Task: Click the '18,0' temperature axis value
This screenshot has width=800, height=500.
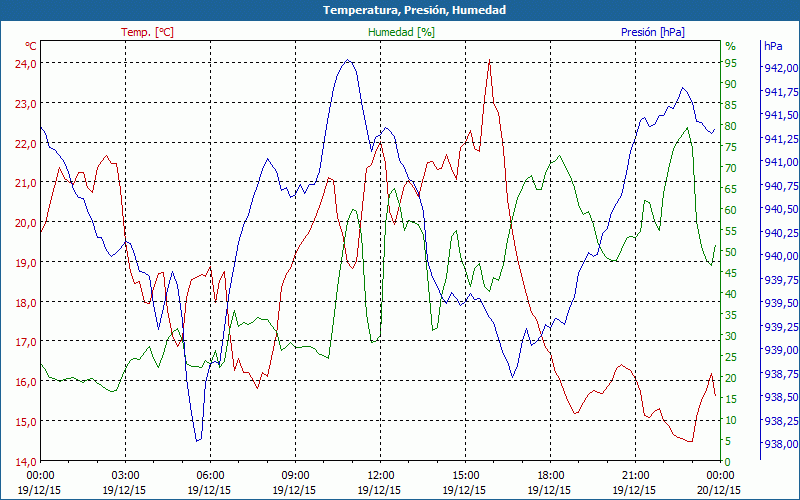Action: [x=26, y=303]
